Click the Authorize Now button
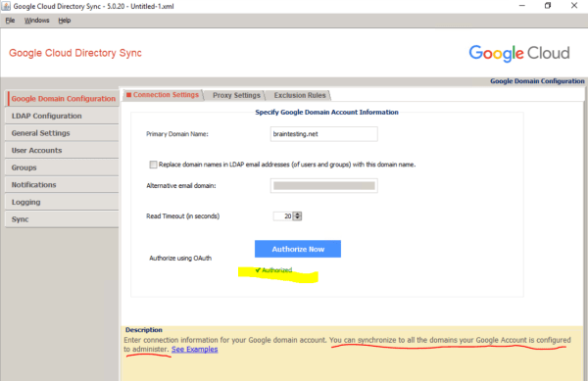The image size is (588, 381). pyautogui.click(x=298, y=249)
